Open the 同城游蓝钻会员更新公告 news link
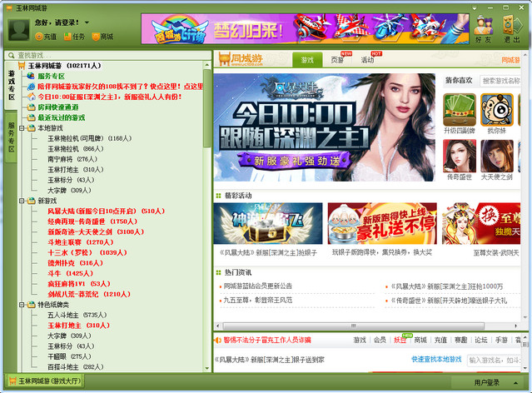 (258, 286)
